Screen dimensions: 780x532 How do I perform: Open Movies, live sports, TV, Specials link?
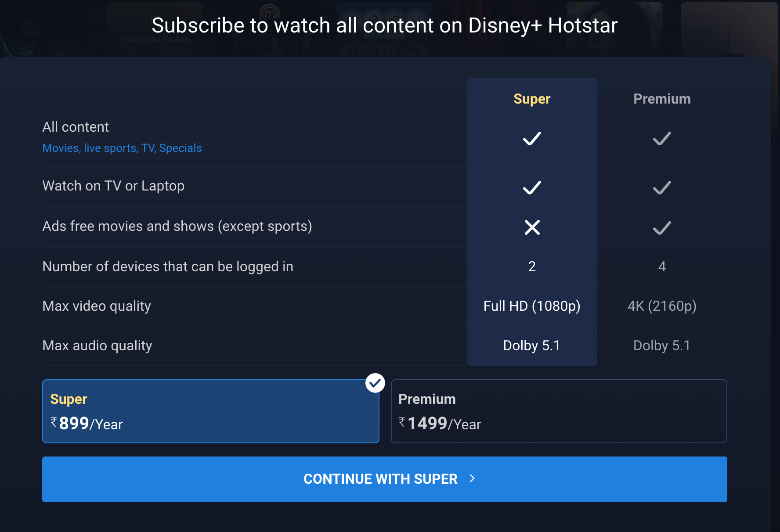click(x=122, y=148)
